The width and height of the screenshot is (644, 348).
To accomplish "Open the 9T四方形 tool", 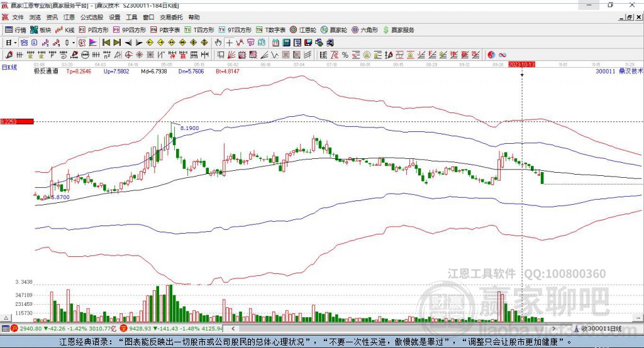I will 235,30.
